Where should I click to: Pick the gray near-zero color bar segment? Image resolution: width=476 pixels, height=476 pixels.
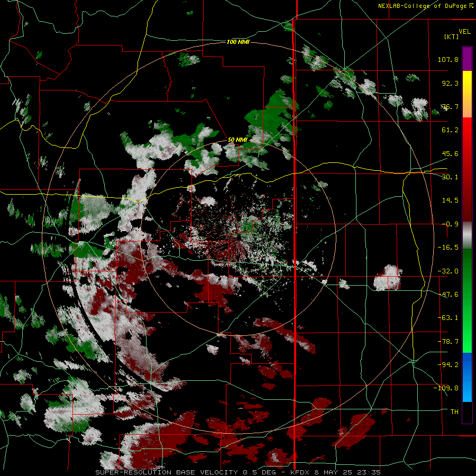pos(467,235)
